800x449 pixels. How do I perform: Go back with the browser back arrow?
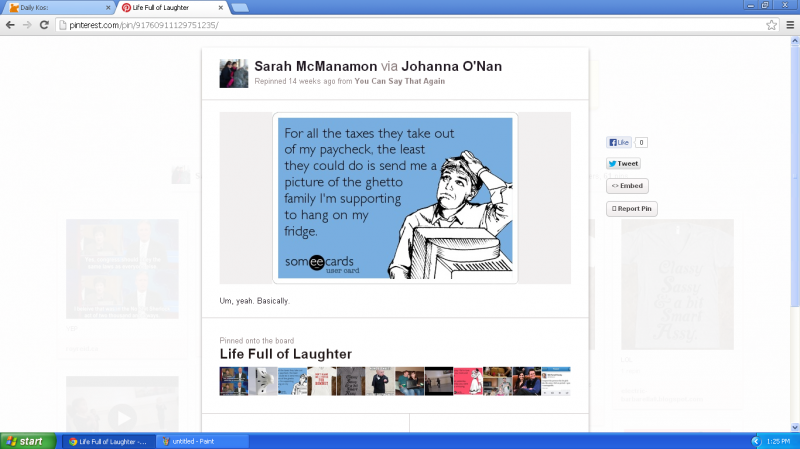pyautogui.click(x=10, y=24)
